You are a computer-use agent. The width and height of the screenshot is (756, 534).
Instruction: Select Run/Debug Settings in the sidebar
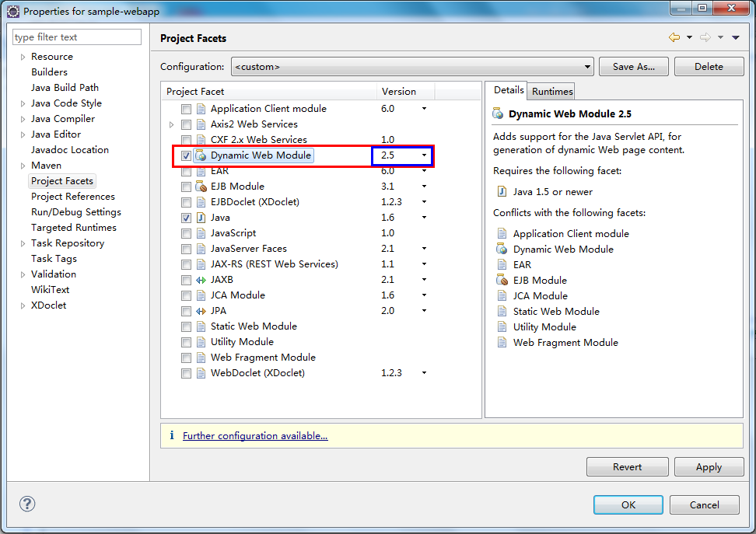pyautogui.click(x=76, y=211)
